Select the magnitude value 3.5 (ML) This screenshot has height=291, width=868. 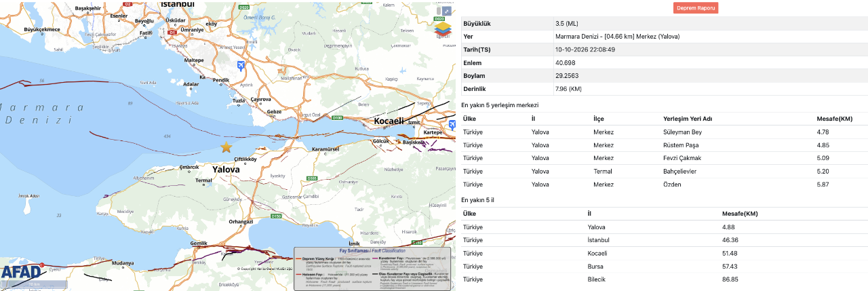click(566, 24)
